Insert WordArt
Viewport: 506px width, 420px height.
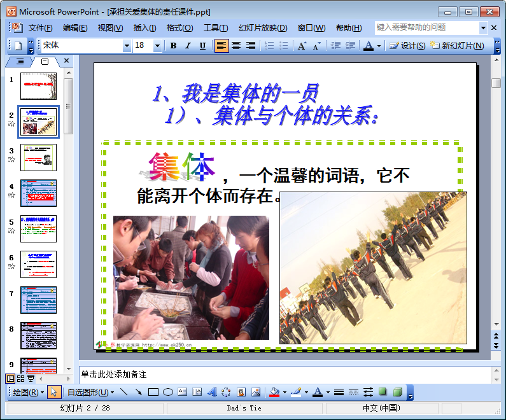tap(212, 392)
